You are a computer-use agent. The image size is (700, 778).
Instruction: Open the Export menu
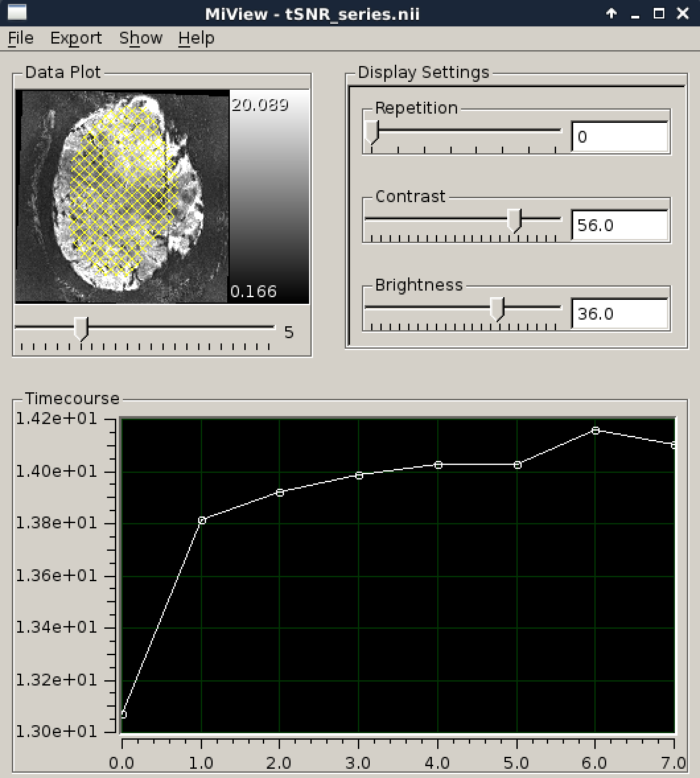pyautogui.click(x=76, y=38)
